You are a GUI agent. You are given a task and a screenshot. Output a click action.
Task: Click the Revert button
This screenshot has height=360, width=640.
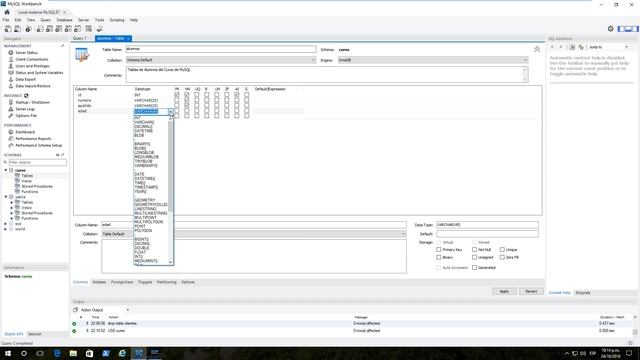tap(531, 291)
